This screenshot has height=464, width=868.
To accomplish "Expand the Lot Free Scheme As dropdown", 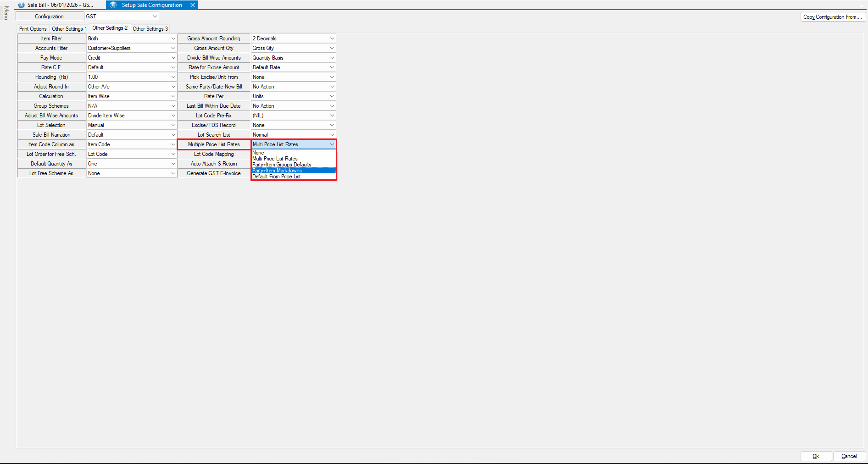I will point(173,173).
